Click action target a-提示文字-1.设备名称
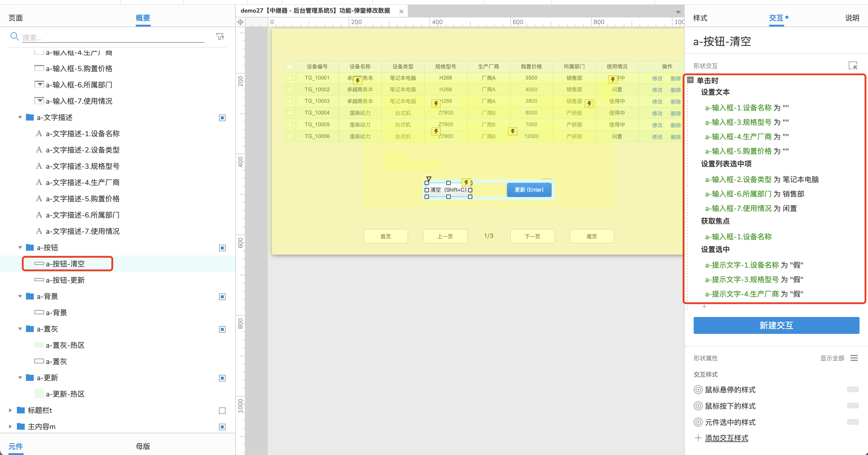Screen dimensions: 868x455 (742, 265)
